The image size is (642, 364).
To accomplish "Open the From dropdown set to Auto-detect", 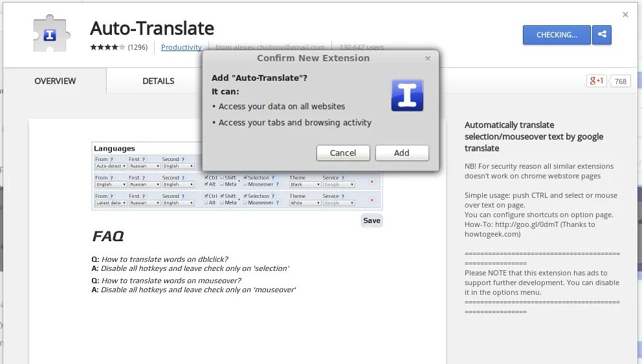I will (x=111, y=166).
